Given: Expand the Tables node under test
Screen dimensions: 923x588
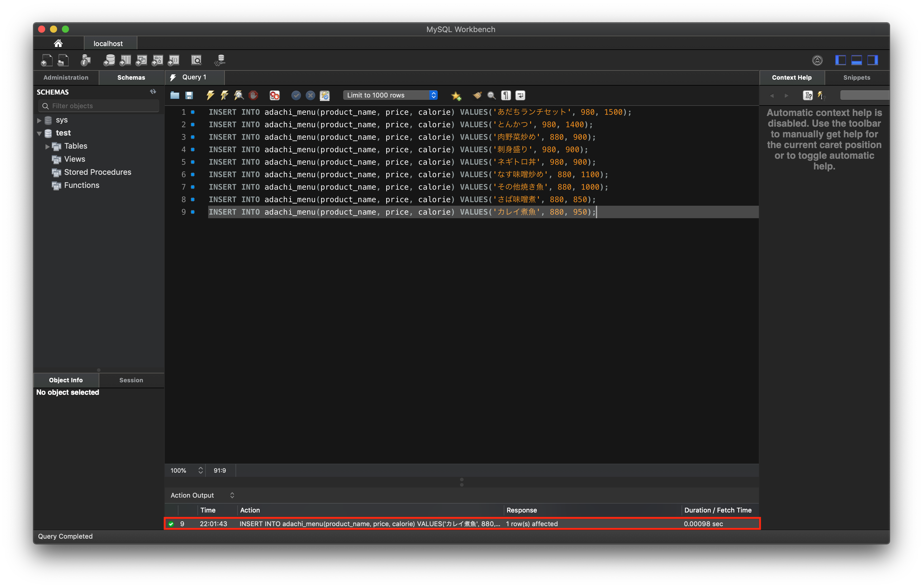Looking at the screenshot, I should [48, 147].
